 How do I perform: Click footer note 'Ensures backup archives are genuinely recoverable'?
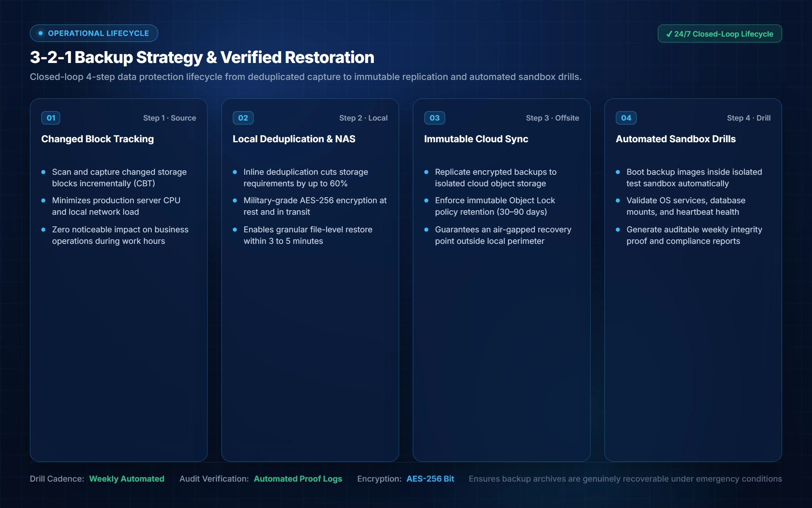pos(625,479)
